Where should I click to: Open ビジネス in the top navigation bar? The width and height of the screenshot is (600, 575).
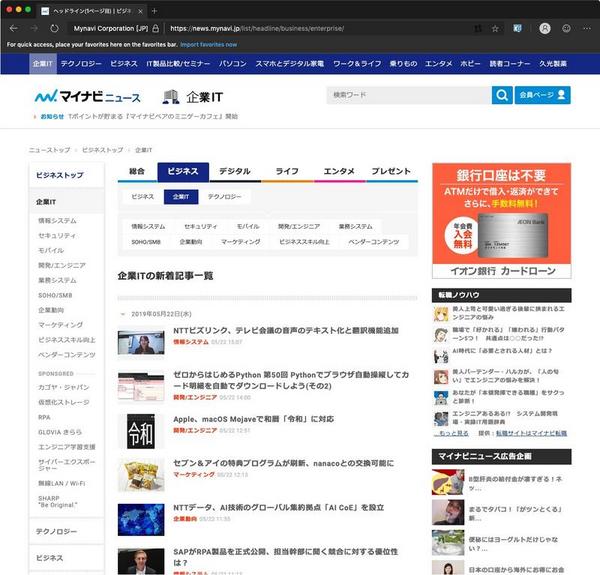[124, 64]
